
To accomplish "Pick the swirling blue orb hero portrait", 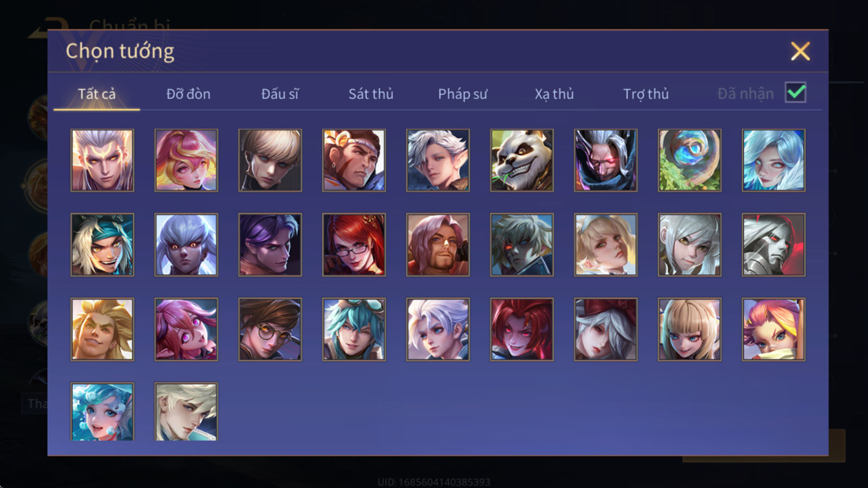I will (x=690, y=160).
